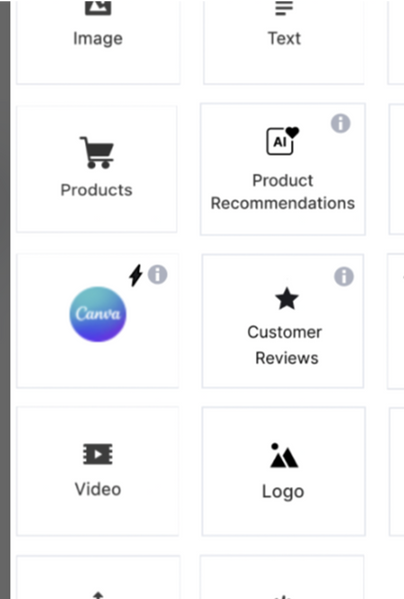
Task: Choose the AI heart Product Recommendations icon
Action: tap(283, 141)
